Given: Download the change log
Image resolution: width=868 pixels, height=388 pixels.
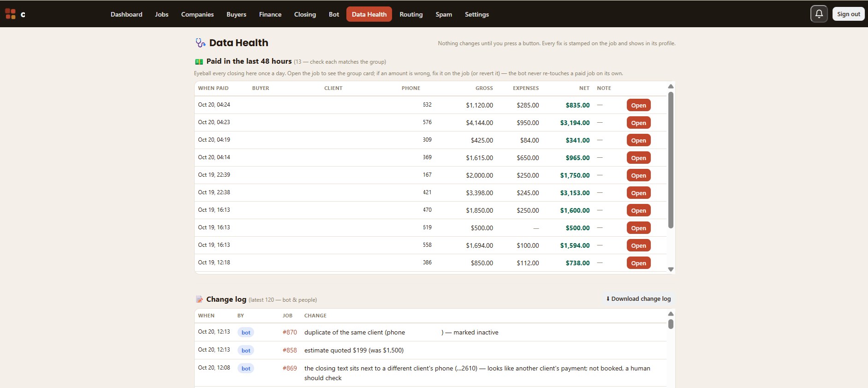Looking at the screenshot, I should pyautogui.click(x=638, y=299).
